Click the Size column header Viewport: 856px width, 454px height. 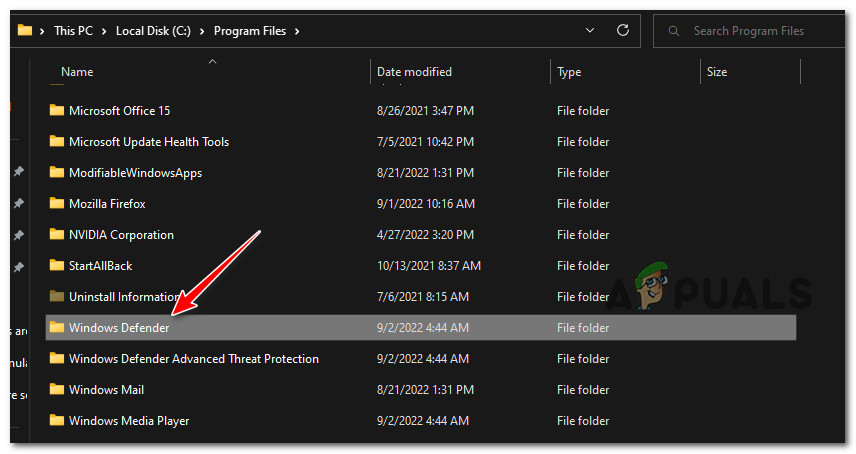click(x=717, y=72)
